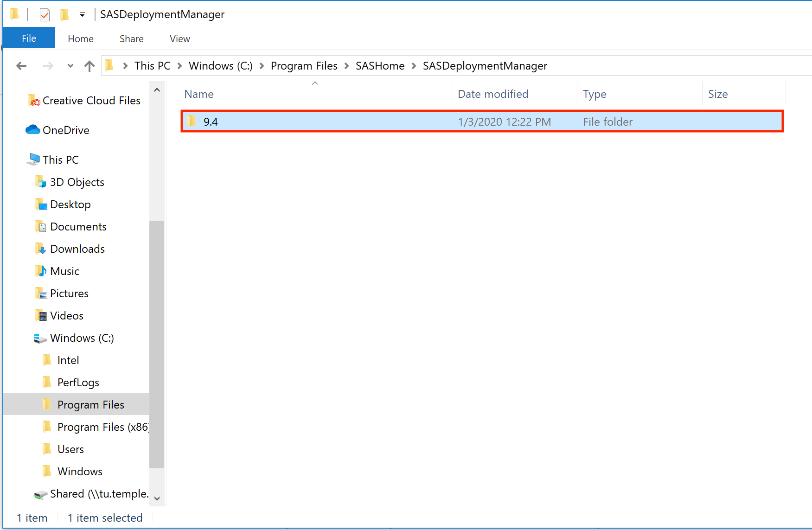The width and height of the screenshot is (812, 530).
Task: Click Windows (C:) in the breadcrumb
Action: 221,66
